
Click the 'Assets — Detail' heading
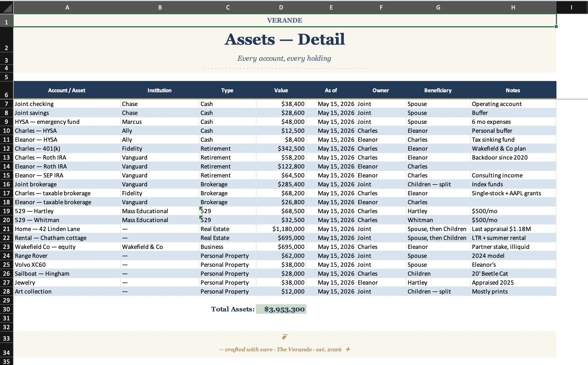click(x=285, y=39)
